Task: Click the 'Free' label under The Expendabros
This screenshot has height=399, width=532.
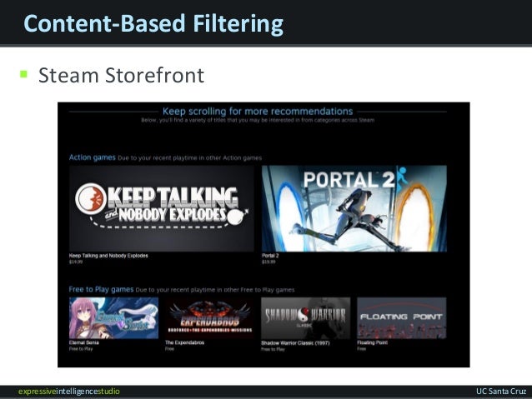Action: tap(169, 348)
